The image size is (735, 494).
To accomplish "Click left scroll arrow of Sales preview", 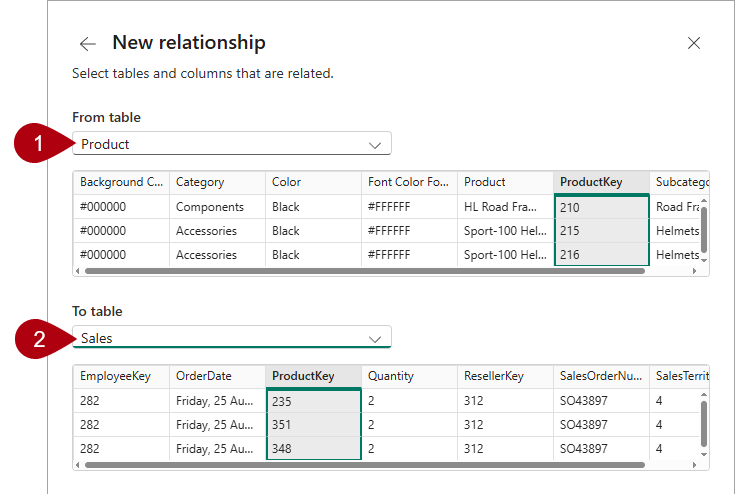I will click(78, 465).
